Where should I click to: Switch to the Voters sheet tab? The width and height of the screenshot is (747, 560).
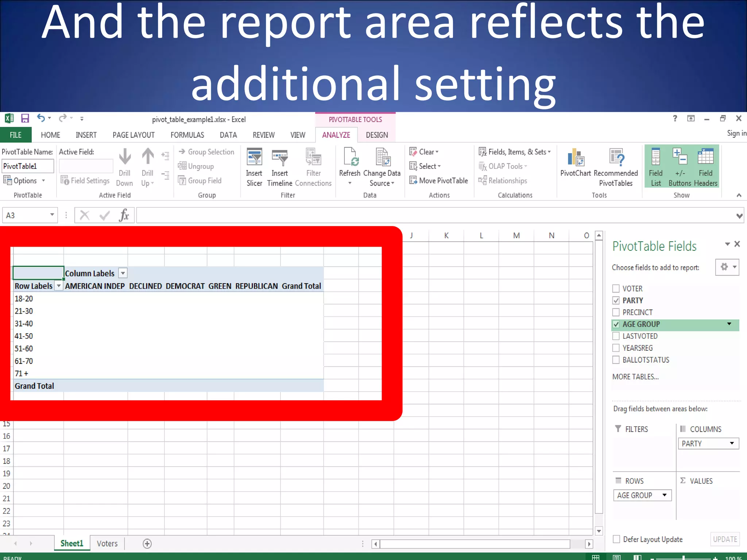[107, 544]
